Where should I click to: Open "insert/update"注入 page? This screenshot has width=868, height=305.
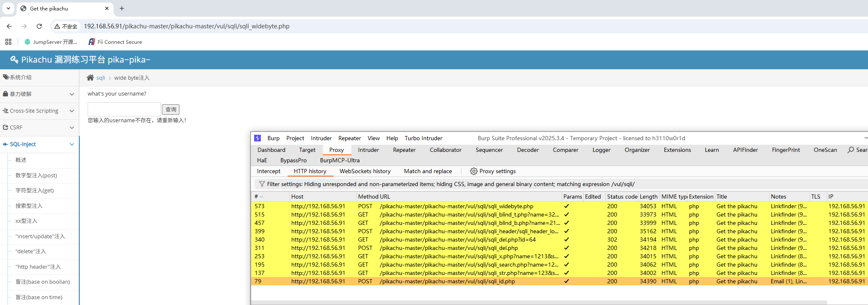pos(40,236)
